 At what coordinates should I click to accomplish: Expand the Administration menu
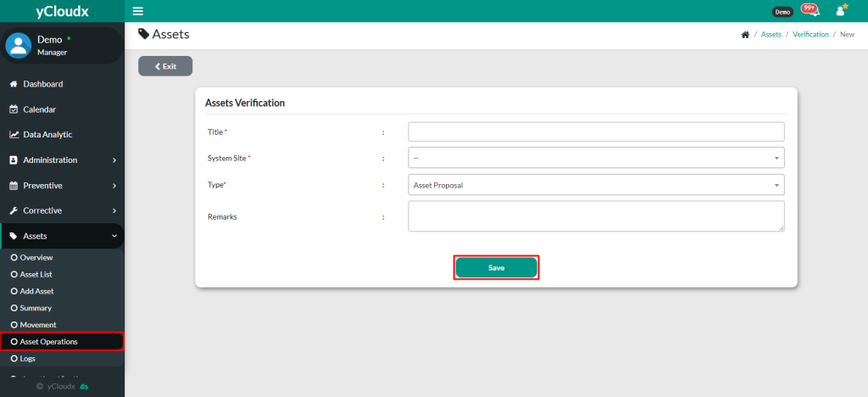point(62,159)
